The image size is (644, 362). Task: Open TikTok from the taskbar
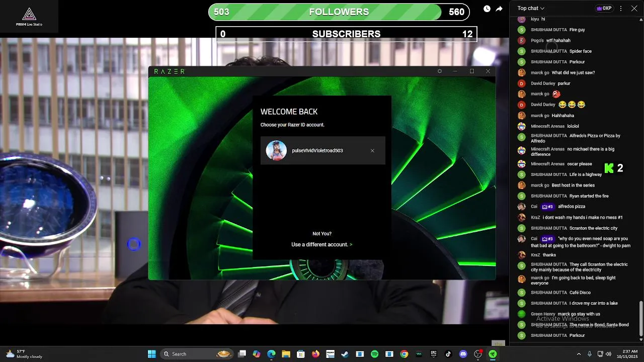coord(448,354)
